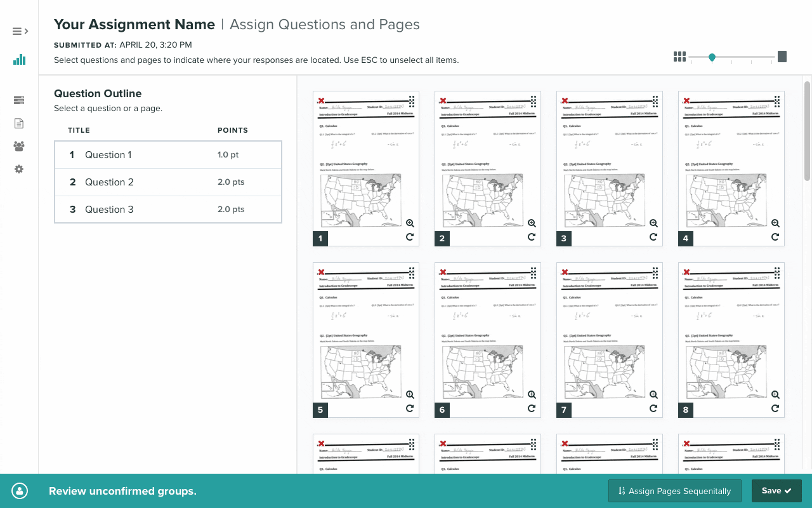812x508 pixels.
Task: Select Question 1 in the outline
Action: [168, 155]
